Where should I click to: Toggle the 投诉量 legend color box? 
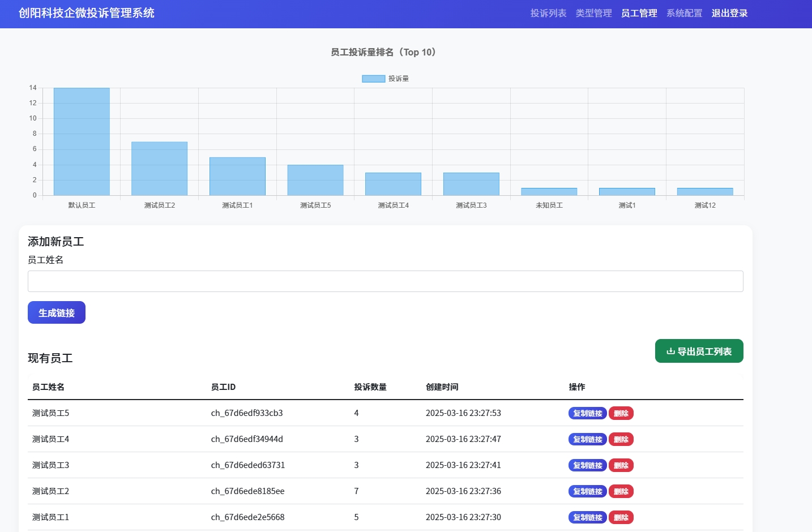coord(373,79)
